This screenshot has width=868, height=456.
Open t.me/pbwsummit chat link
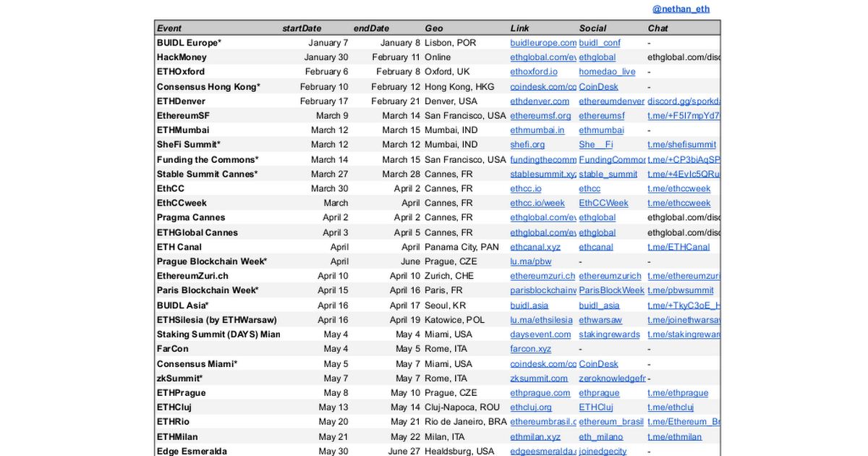(680, 290)
